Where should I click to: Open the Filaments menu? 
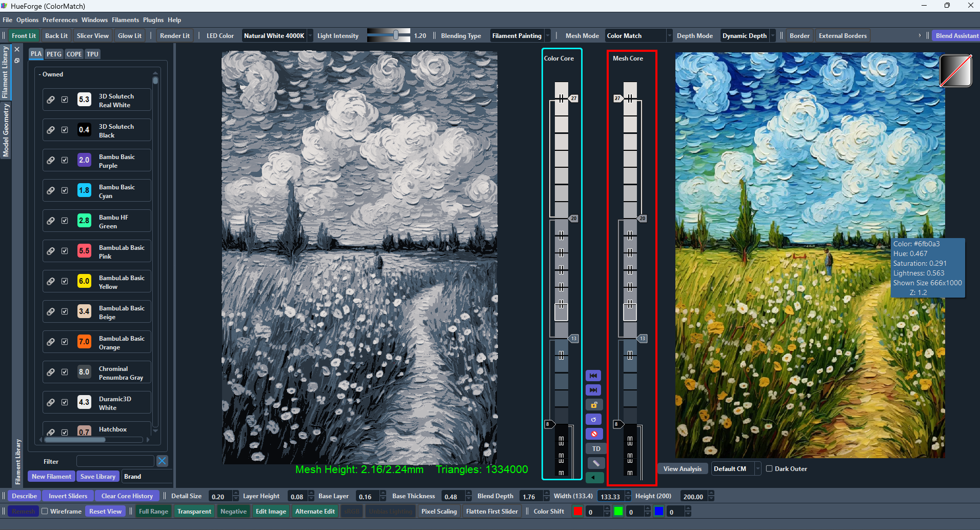pos(125,20)
